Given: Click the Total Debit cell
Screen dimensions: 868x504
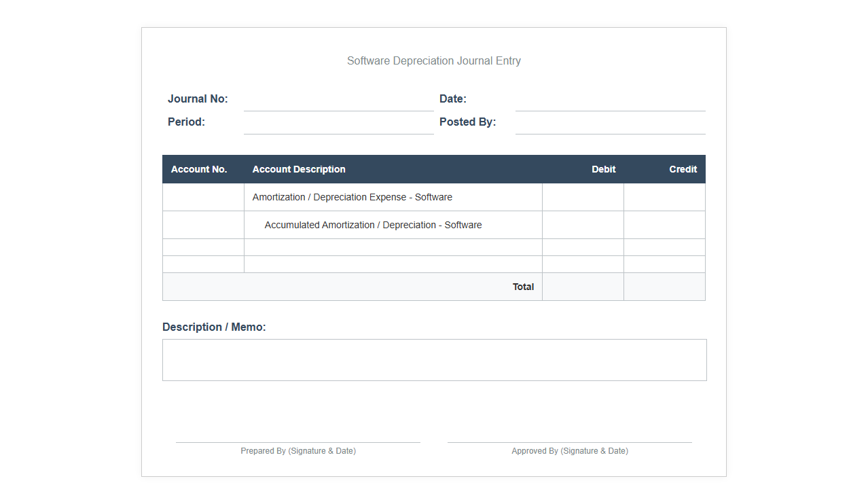Looking at the screenshot, I should pyautogui.click(x=583, y=287).
